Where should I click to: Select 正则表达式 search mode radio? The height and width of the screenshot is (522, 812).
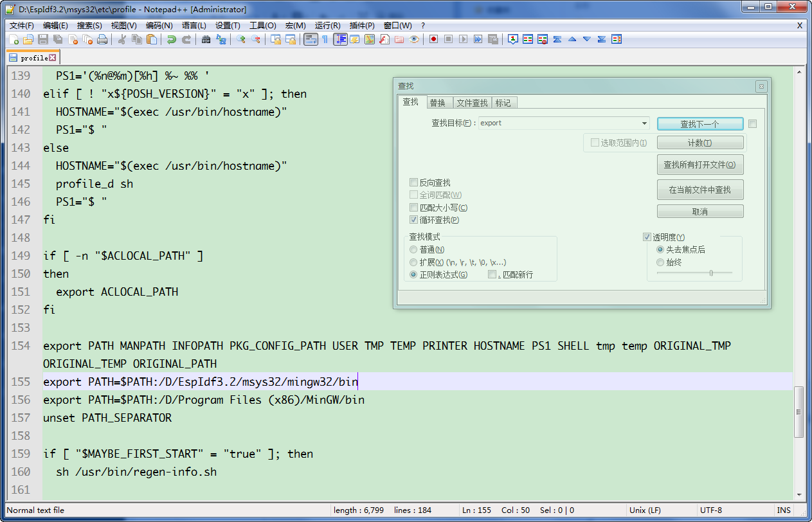tap(413, 274)
